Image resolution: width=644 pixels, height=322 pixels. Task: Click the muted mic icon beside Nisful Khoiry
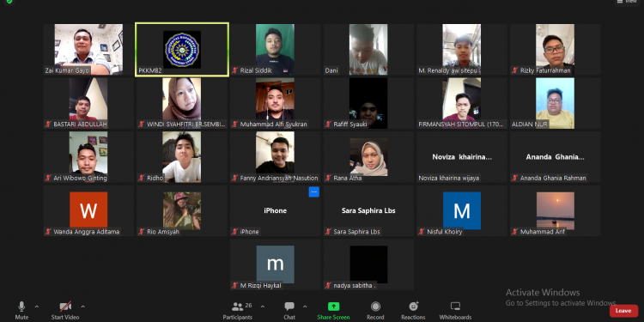click(x=422, y=232)
